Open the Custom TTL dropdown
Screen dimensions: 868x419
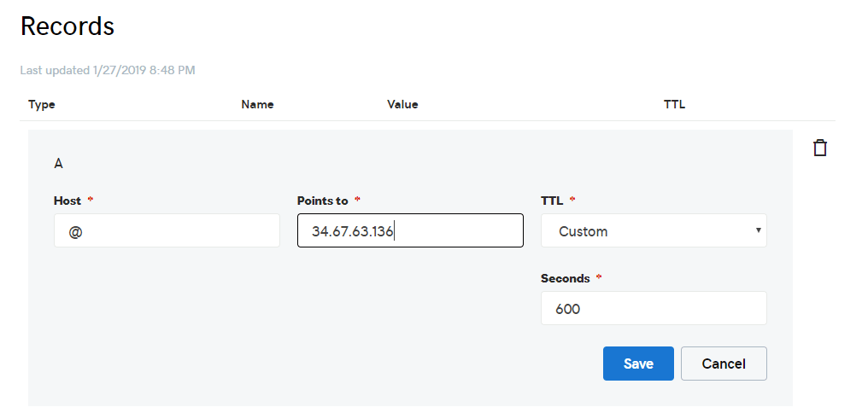pyautogui.click(x=653, y=231)
